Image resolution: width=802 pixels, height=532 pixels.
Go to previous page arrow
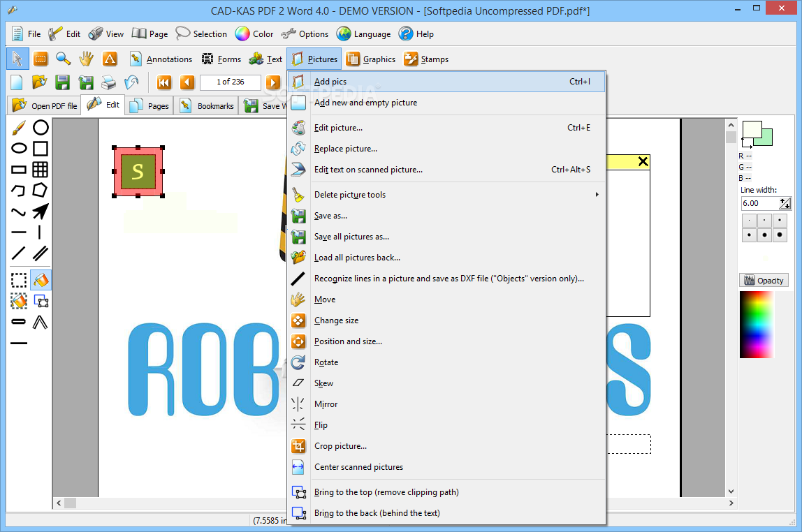click(x=187, y=82)
